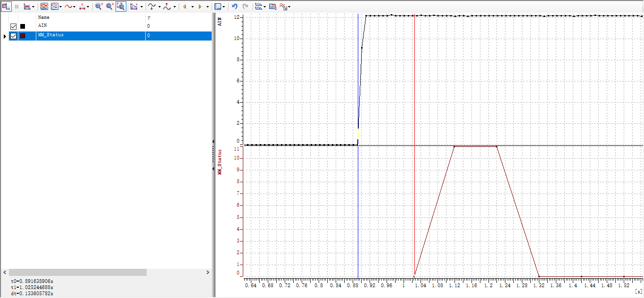
Task: Click the wave with down arrow icon
Action: pos(152,7)
